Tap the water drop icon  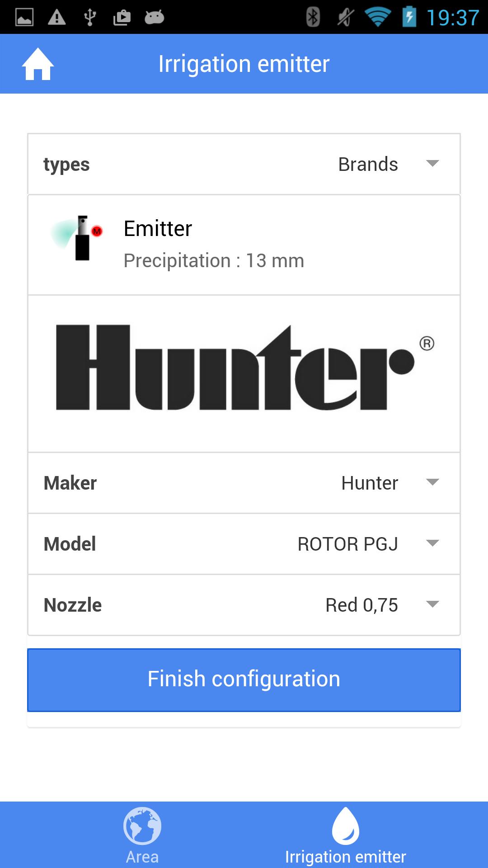click(x=346, y=826)
